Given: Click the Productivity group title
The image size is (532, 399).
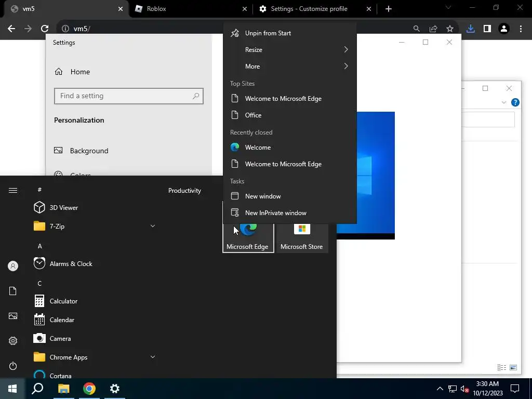Looking at the screenshot, I should (x=184, y=191).
